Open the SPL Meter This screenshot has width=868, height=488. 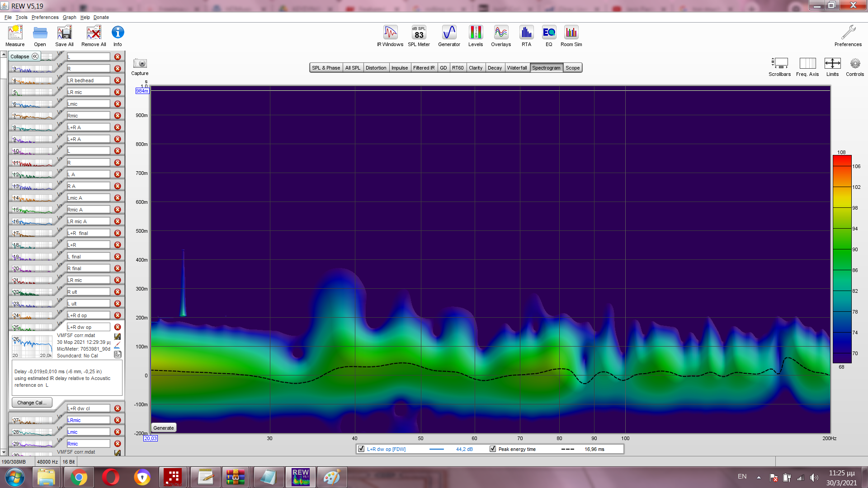click(x=419, y=36)
